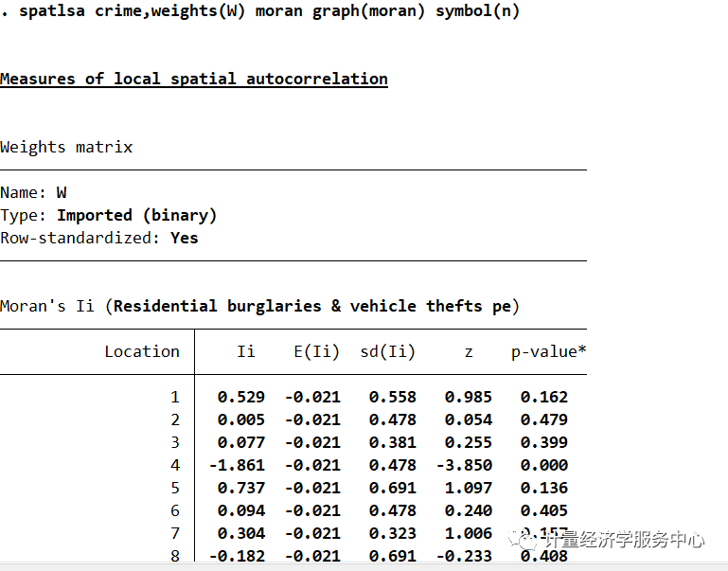This screenshot has width=728, height=571.
Task: Click the spatlsa command line text
Action: [269, 10]
